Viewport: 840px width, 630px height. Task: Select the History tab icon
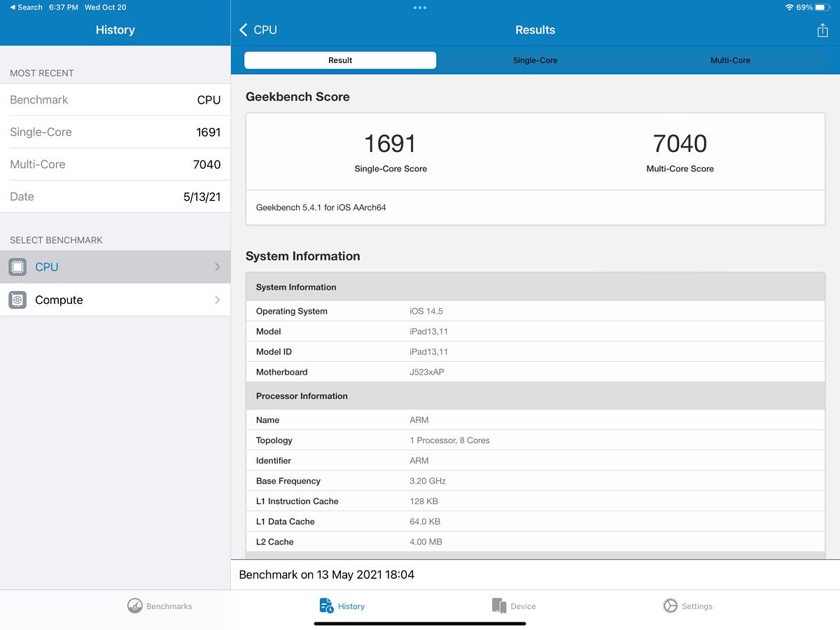pyautogui.click(x=326, y=605)
